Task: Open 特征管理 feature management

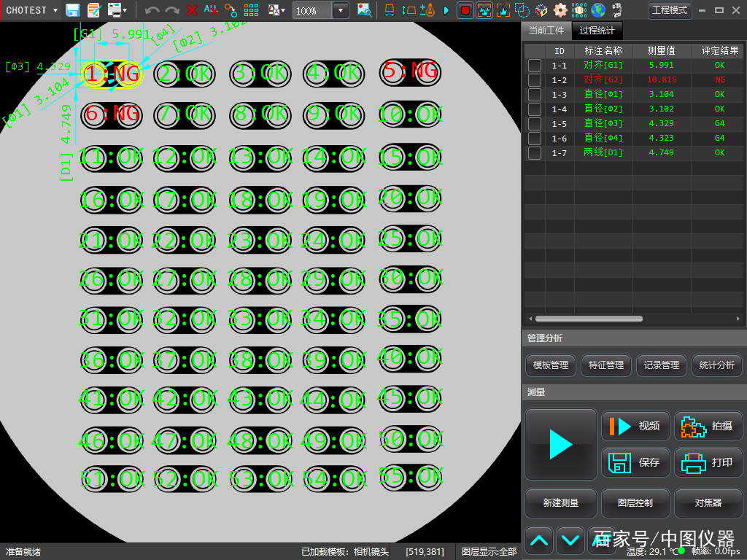Action: coord(606,365)
